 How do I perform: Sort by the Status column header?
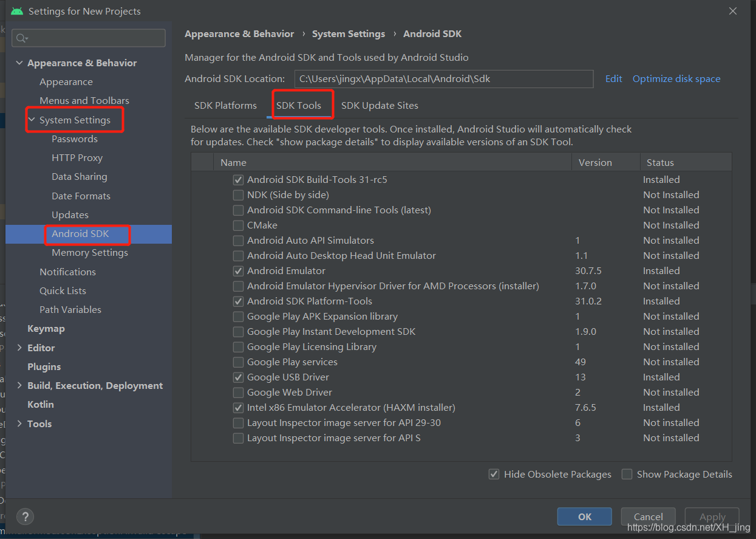(x=686, y=163)
